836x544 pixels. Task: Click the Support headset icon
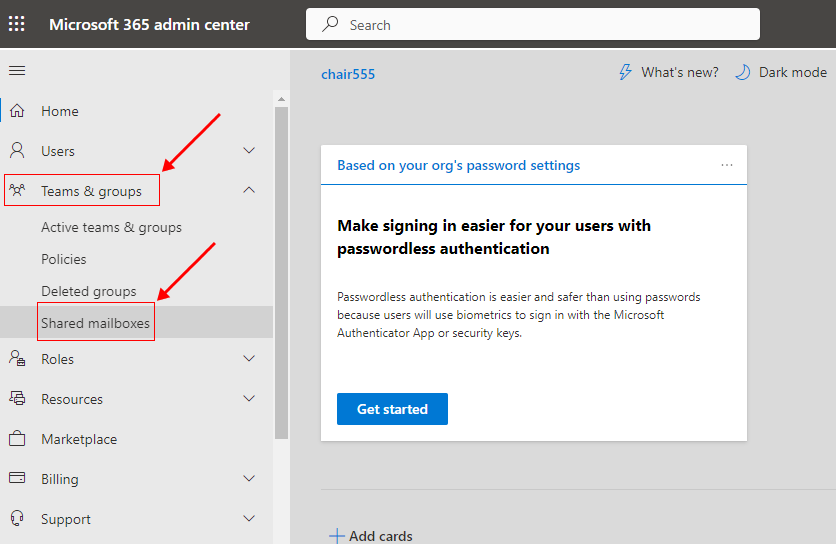(x=17, y=519)
